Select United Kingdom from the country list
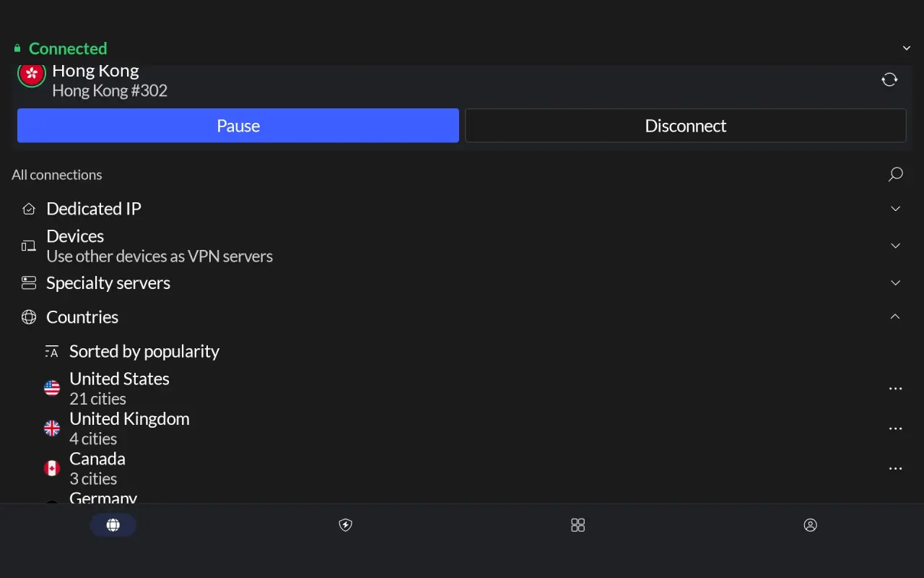This screenshot has width=924, height=578. click(462, 428)
